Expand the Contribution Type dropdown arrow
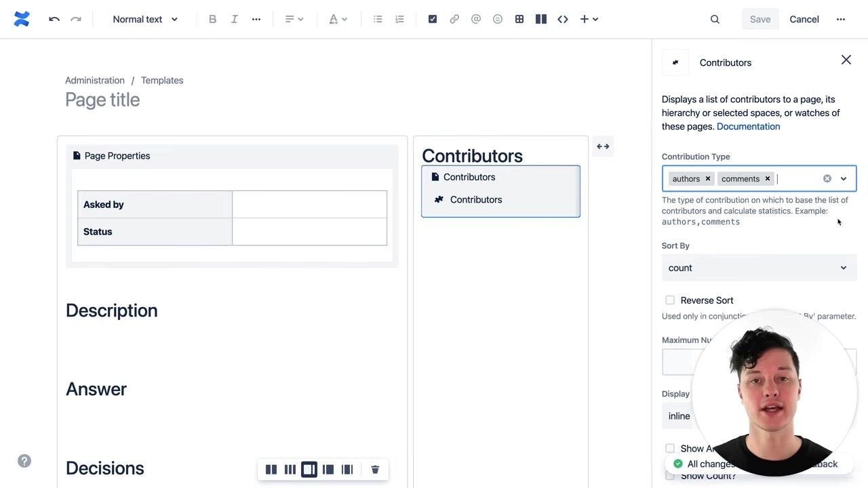 844,179
